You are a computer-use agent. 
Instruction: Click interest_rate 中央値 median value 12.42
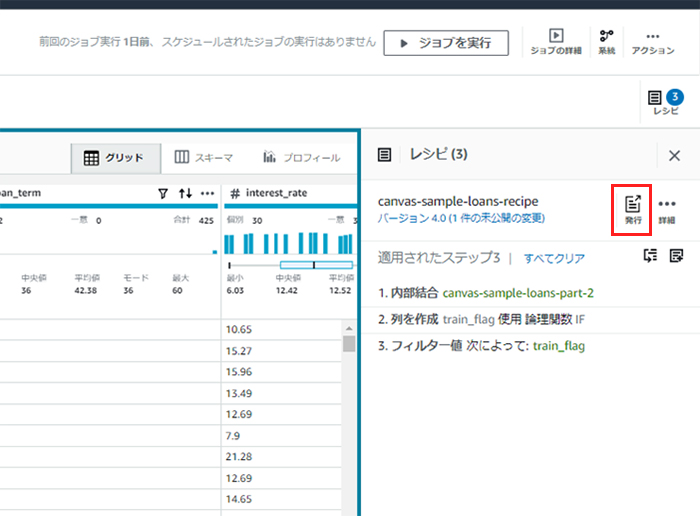tap(286, 291)
